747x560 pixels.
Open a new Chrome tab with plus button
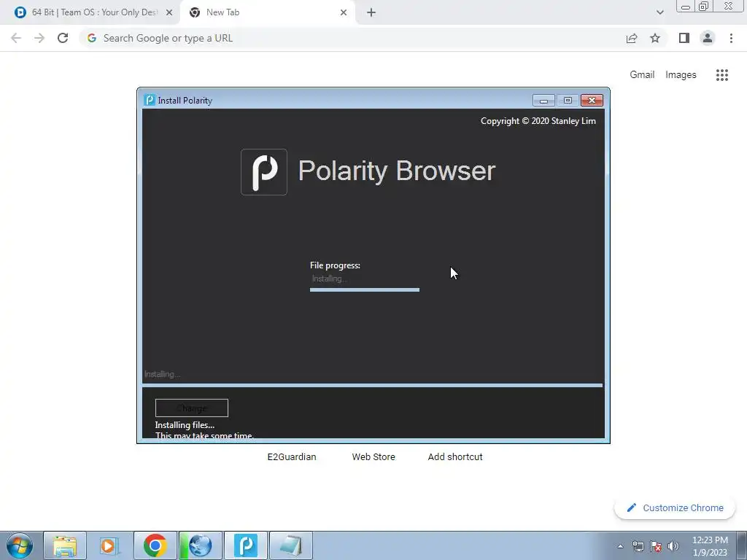pyautogui.click(x=371, y=13)
